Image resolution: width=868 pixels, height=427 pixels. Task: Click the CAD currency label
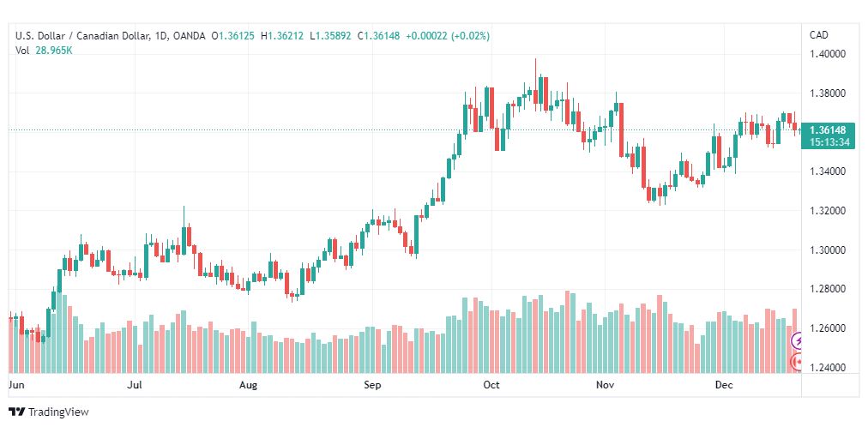coord(818,35)
